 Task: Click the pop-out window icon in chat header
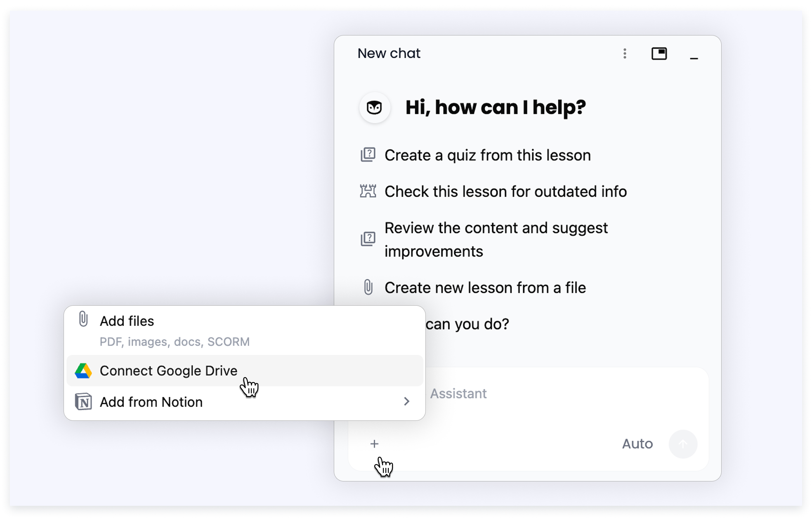click(x=659, y=54)
